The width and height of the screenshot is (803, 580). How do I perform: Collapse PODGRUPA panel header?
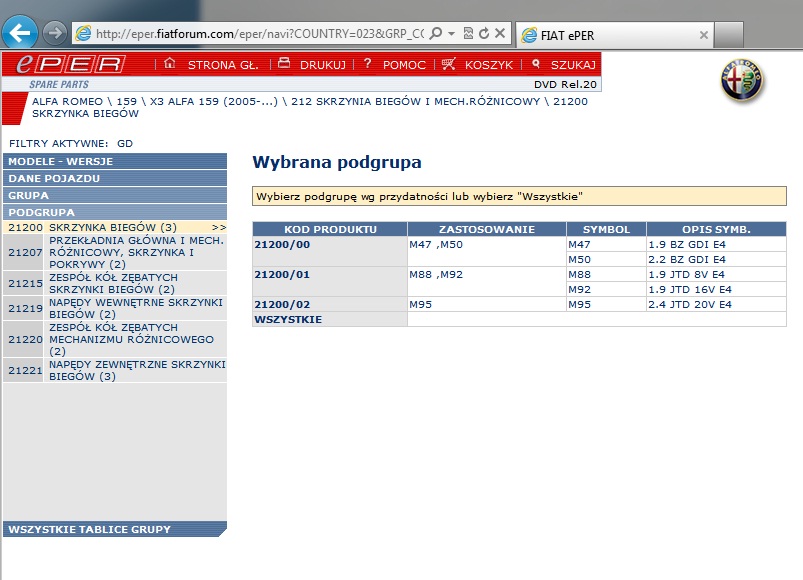click(x=115, y=212)
